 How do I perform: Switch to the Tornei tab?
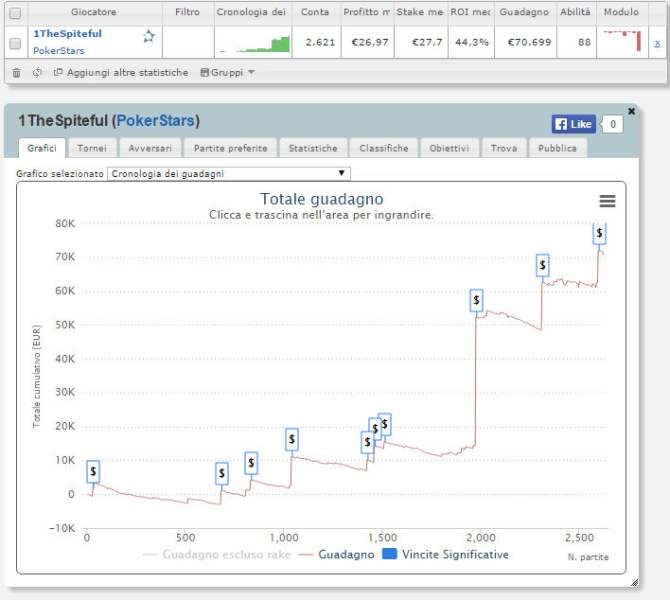92,148
